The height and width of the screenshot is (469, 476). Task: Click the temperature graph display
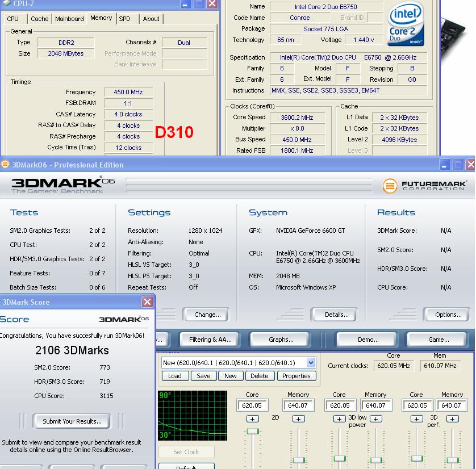[193, 416]
